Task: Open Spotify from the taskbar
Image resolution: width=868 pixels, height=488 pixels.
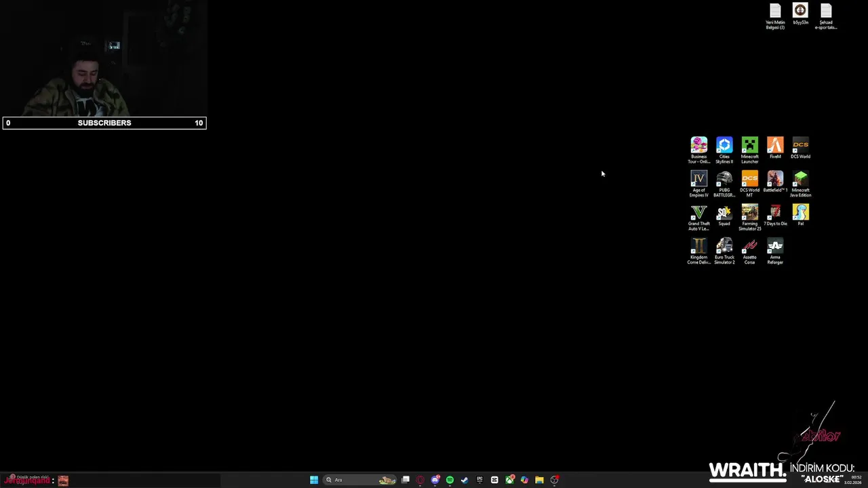Action: (x=450, y=480)
